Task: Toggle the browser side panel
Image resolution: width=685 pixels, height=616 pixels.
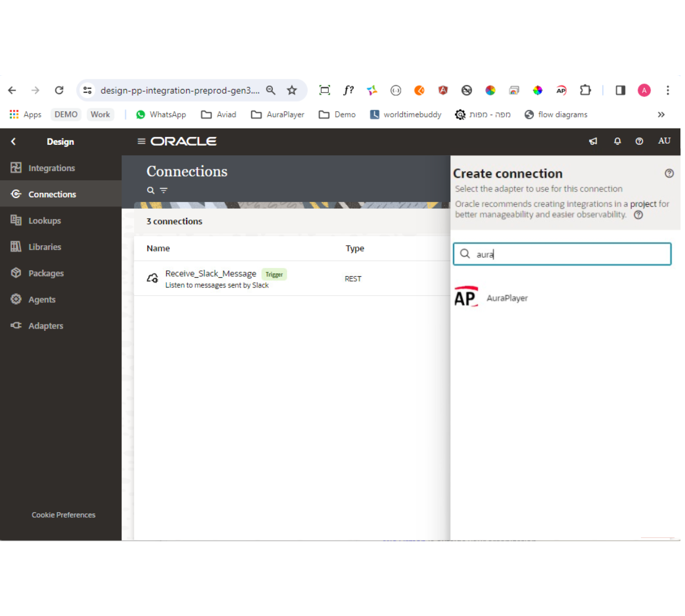Action: click(x=620, y=90)
